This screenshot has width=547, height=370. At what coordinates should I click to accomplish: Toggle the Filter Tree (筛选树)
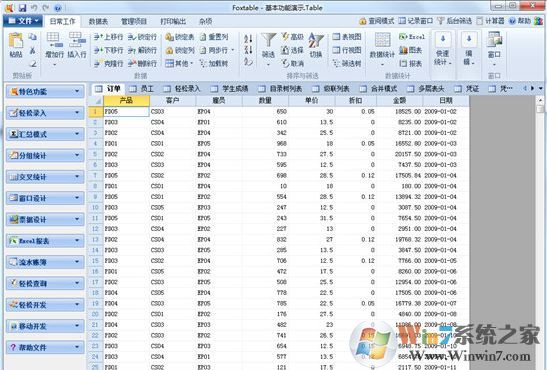(347, 63)
